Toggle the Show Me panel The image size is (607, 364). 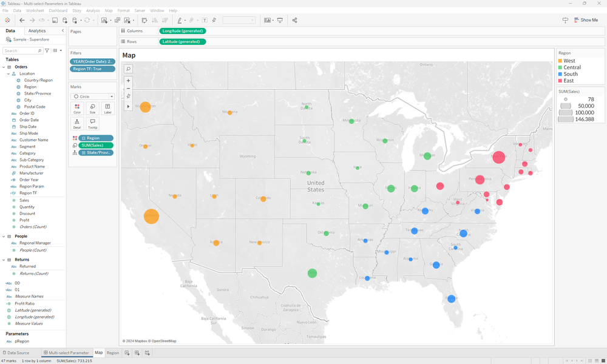[585, 20]
